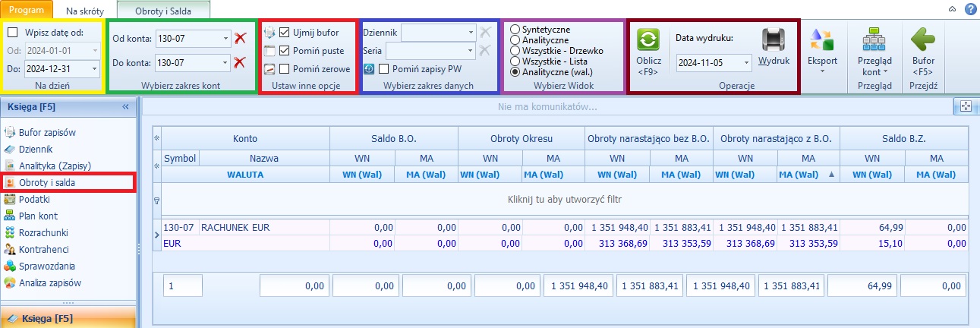The height and width of the screenshot is (328, 980).
Task: Clear the Od konta field with the red X
Action: 241,38
